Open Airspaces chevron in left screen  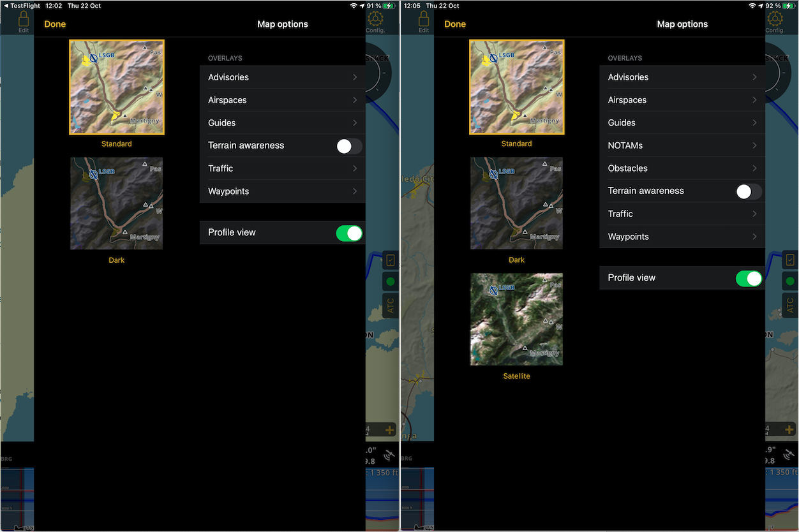click(x=354, y=100)
